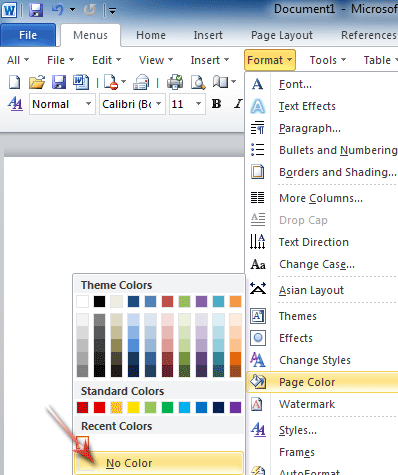Switch to the References ribbon tab
The width and height of the screenshot is (398, 475).
pos(369,35)
